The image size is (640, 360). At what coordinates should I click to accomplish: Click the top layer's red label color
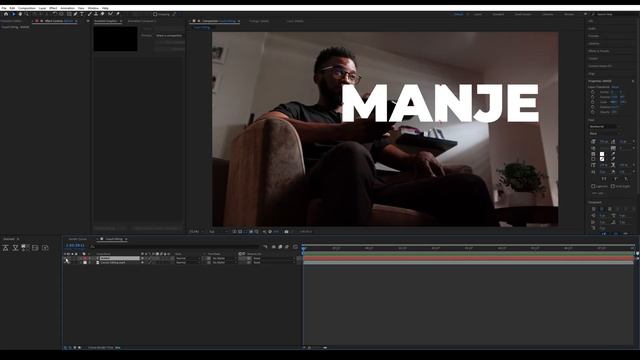(85, 258)
